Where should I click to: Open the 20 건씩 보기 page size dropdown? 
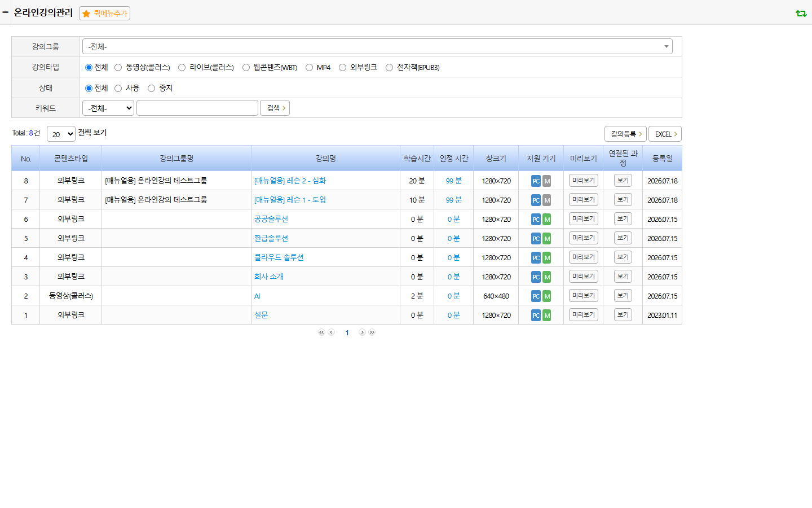[61, 134]
